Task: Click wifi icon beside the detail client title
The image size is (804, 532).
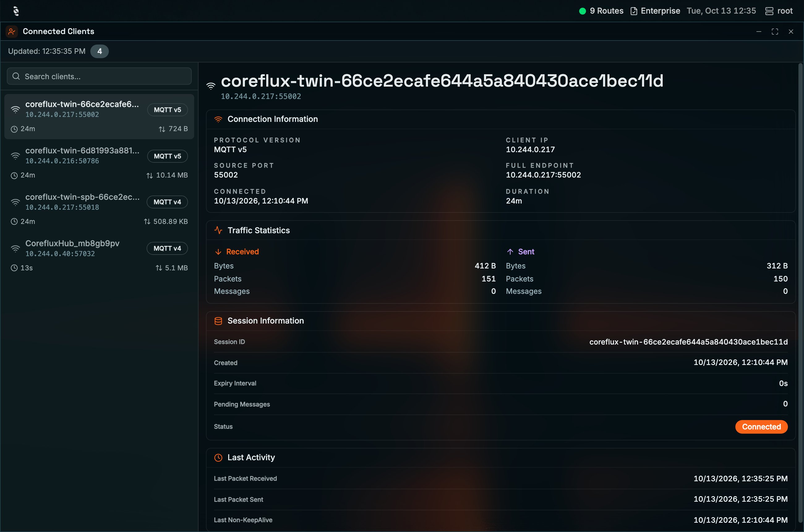Action: [x=211, y=86]
